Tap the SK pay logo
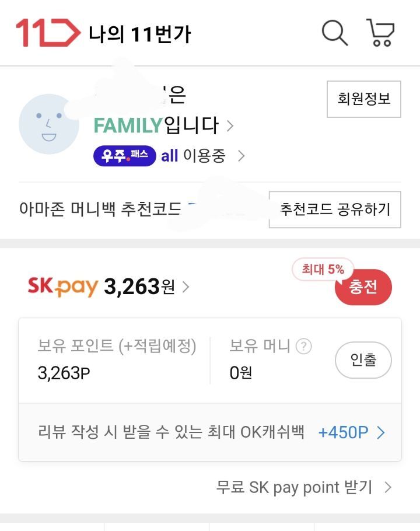Screen dimensions: 420x531 (x=62, y=286)
